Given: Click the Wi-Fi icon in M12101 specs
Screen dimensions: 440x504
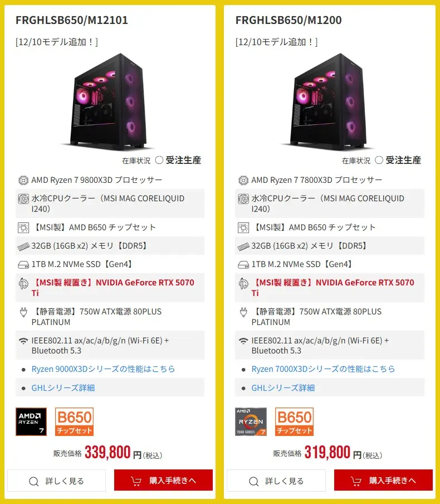Looking at the screenshot, I should click(x=23, y=341).
